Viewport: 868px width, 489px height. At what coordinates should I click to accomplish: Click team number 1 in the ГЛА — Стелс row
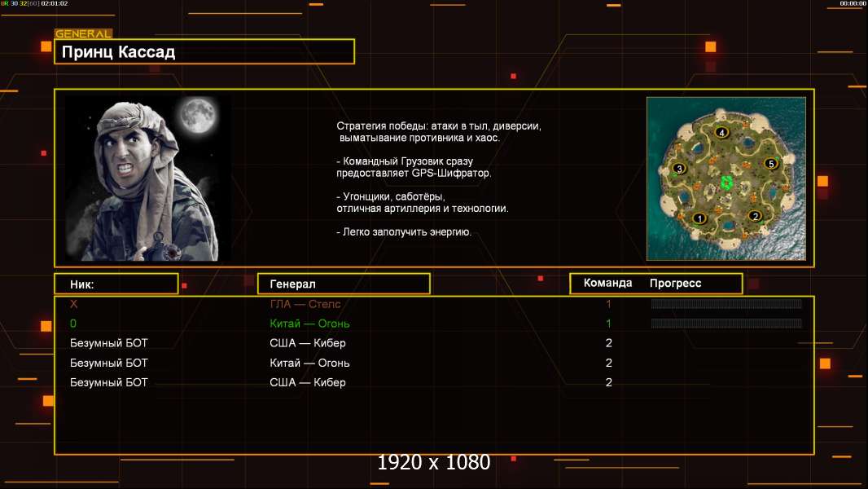click(x=608, y=304)
